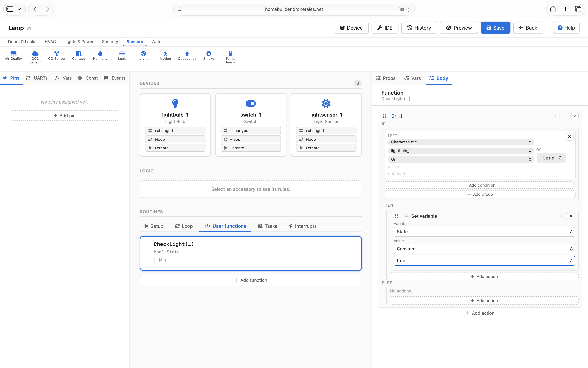Image resolution: width=588 pixels, height=368 pixels.
Task: Open the Tasks routines tab
Action: [267, 226]
